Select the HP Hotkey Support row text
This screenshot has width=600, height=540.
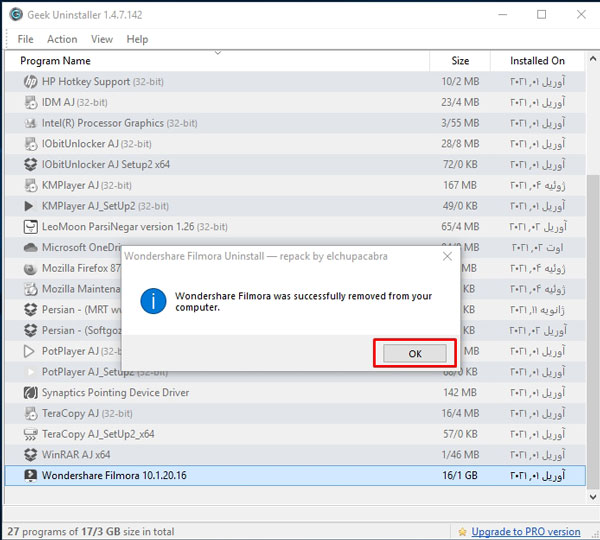pos(103,82)
